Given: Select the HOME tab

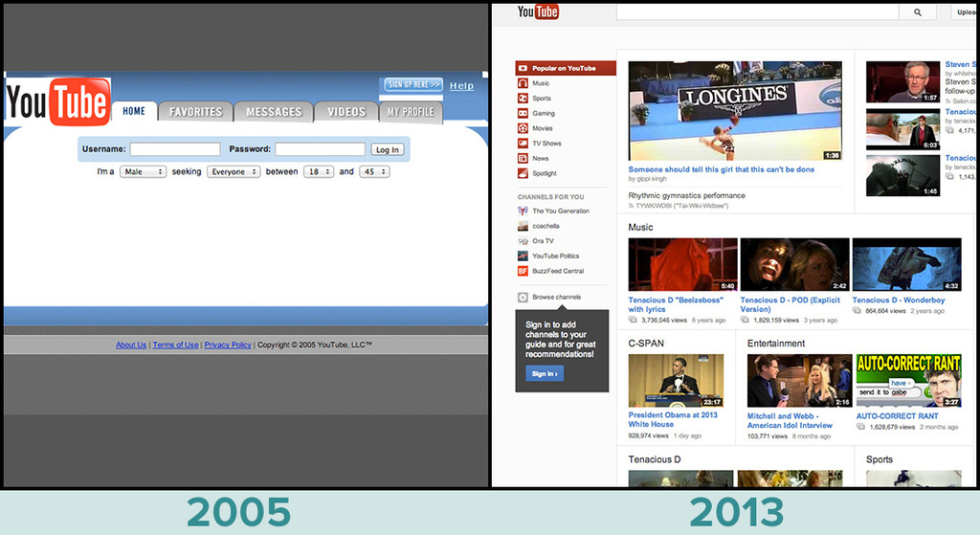Looking at the screenshot, I should (x=134, y=111).
